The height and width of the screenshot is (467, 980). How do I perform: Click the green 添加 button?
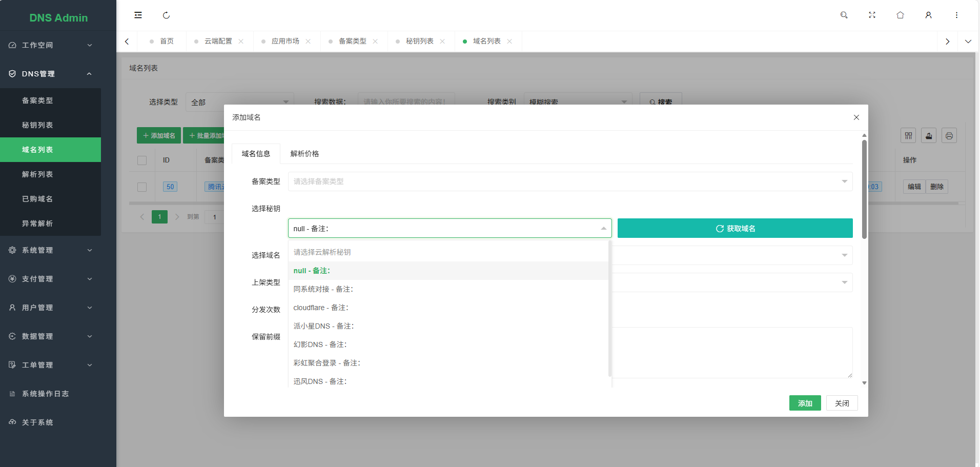(804, 403)
